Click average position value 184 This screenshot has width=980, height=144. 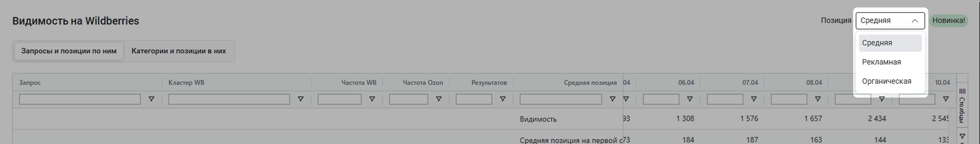tap(688, 140)
